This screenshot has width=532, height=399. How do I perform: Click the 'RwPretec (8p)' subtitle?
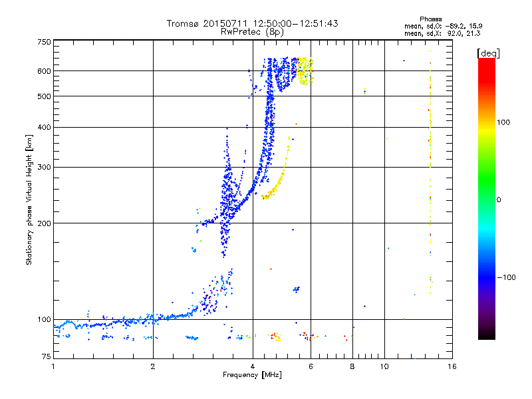252,32
